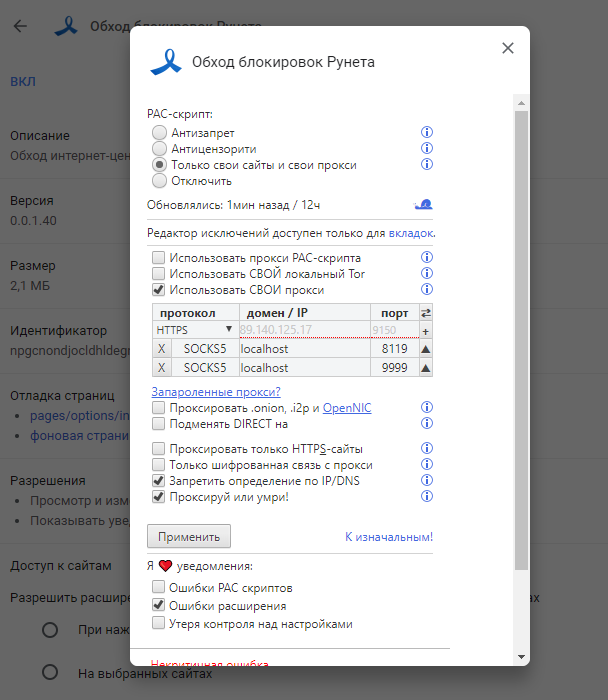Uncheck Запретить определение по IP/DNS

[158, 481]
